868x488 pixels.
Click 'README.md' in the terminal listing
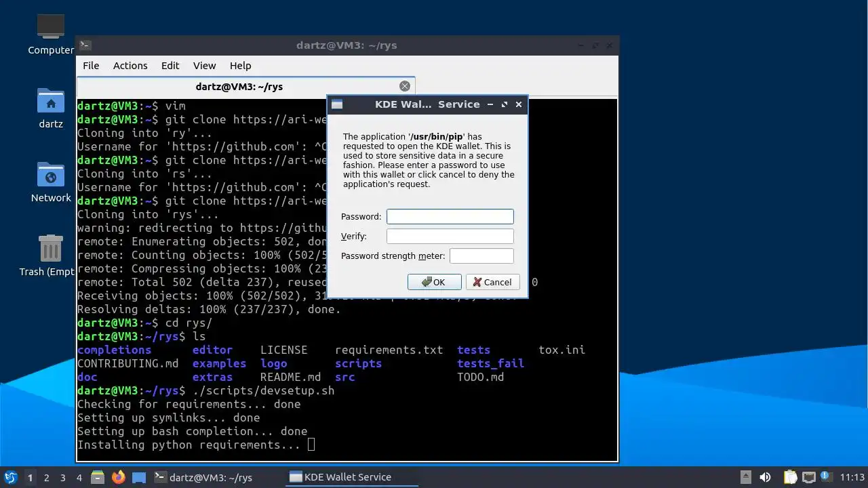[x=290, y=377]
